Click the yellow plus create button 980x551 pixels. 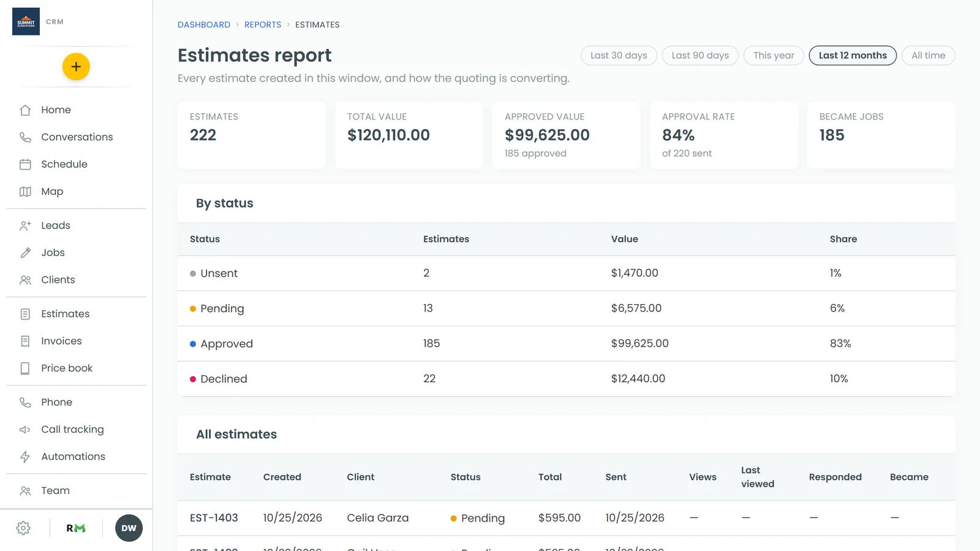point(76,67)
